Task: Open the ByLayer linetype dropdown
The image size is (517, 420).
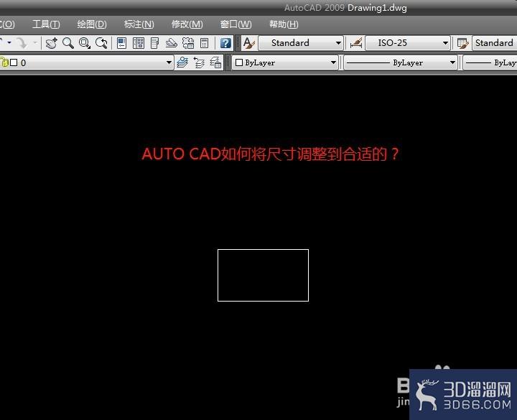Action: [401, 62]
